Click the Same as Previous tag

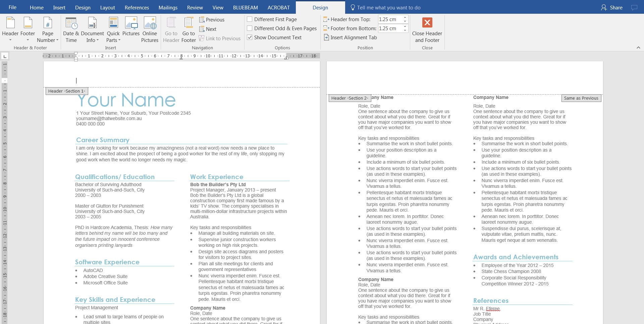tap(581, 98)
